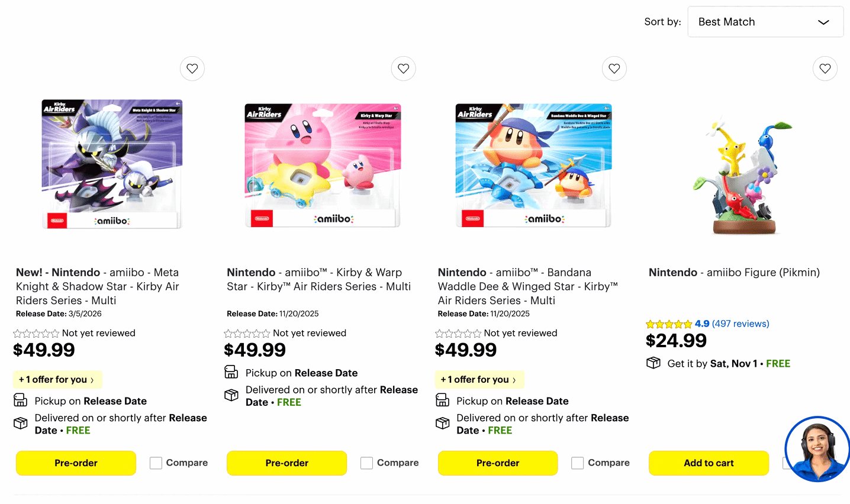
Task: Click Meta Knight's empty rating stars
Action: (x=36, y=334)
